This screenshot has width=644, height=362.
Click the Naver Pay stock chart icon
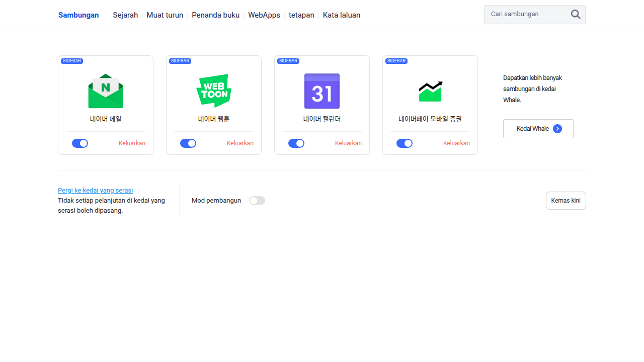pos(430,91)
